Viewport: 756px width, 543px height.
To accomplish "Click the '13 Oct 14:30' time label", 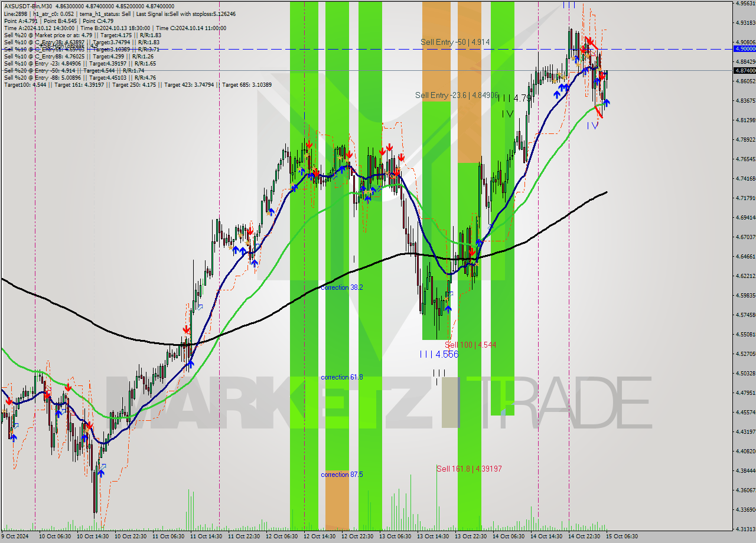I will pos(432,537).
